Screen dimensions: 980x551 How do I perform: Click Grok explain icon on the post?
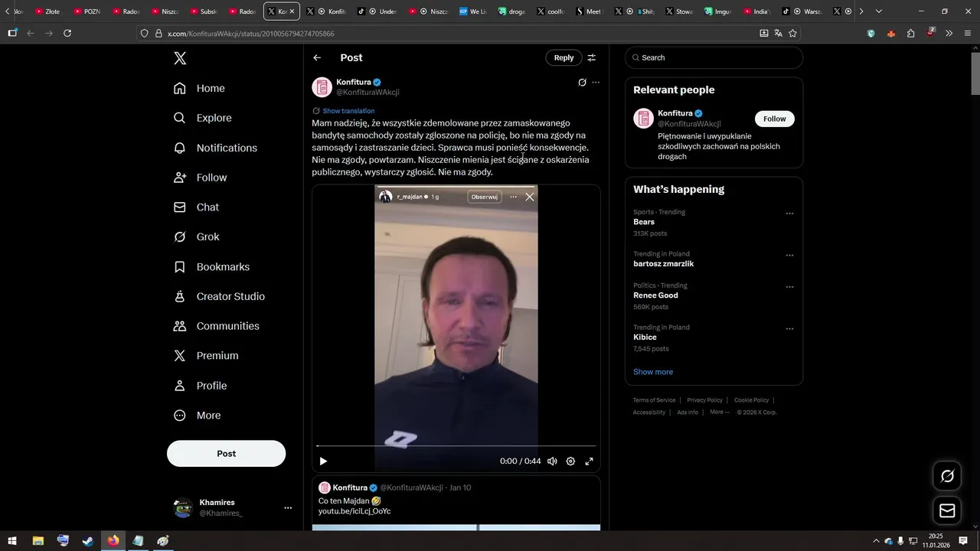tap(582, 83)
